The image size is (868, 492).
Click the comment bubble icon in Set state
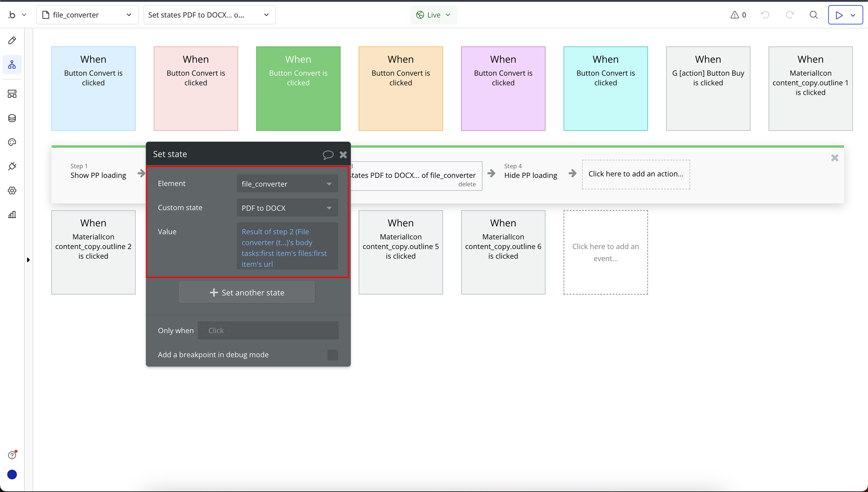[x=328, y=155]
